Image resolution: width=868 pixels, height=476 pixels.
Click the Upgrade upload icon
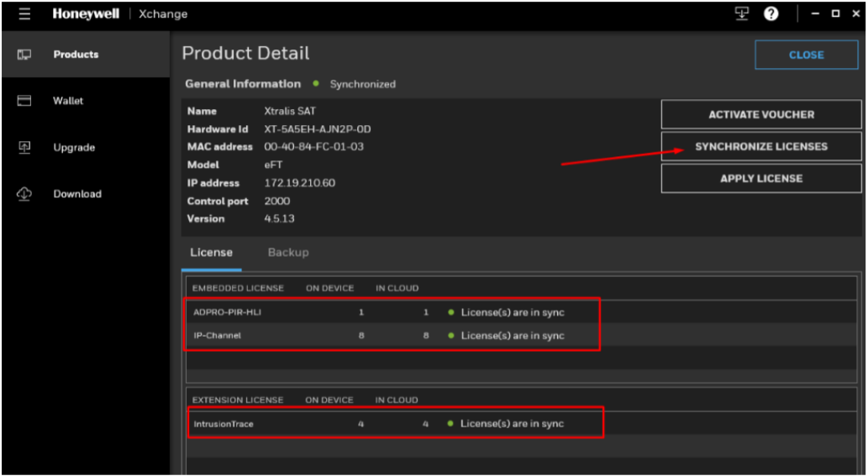[24, 147]
